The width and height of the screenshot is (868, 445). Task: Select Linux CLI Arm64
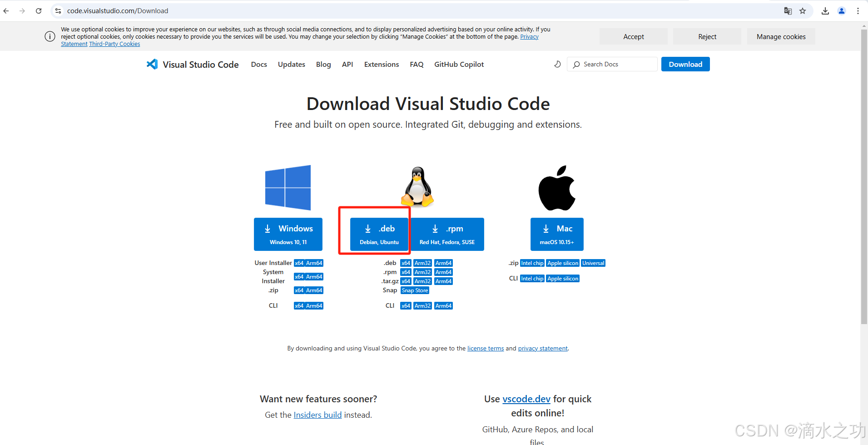click(443, 306)
